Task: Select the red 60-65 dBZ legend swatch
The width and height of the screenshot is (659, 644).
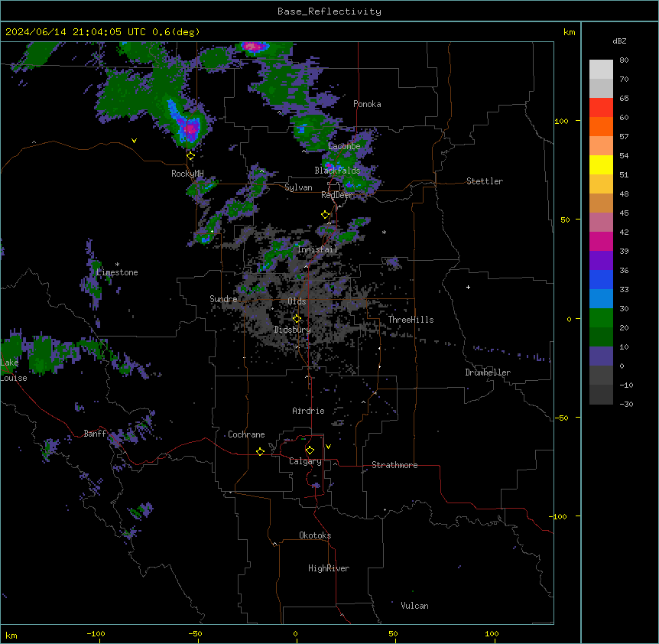Action: (601, 108)
